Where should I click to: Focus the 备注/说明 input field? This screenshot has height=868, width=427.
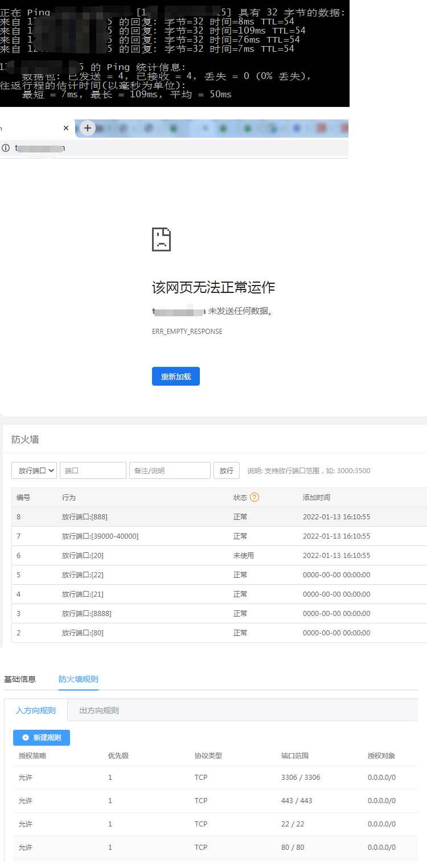tap(170, 470)
